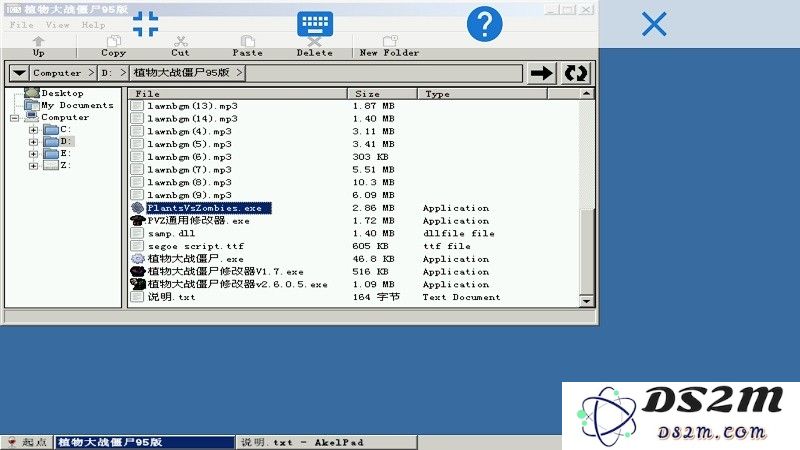Select PVZ通用修改器.exe file name
Image resolution: width=800 pixels, height=450 pixels.
[x=198, y=220]
